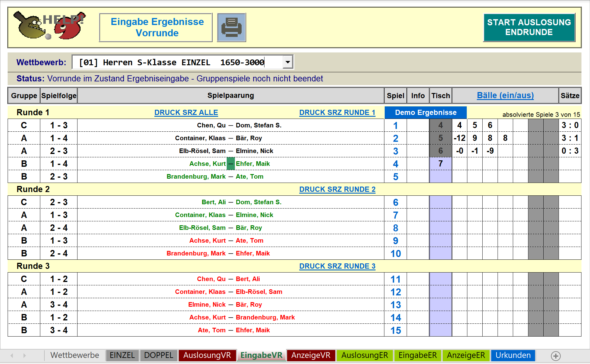Click the printer icon button
Screen dimensions: 590x364
(231, 27)
